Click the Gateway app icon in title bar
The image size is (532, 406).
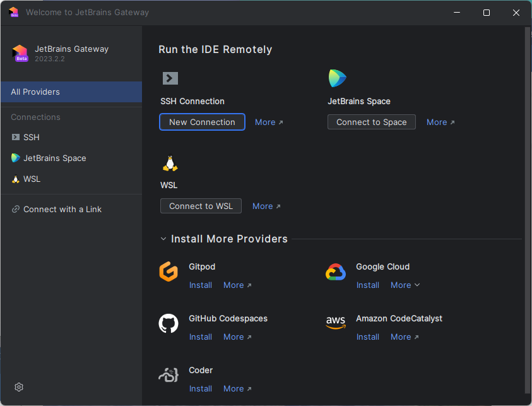coord(14,12)
